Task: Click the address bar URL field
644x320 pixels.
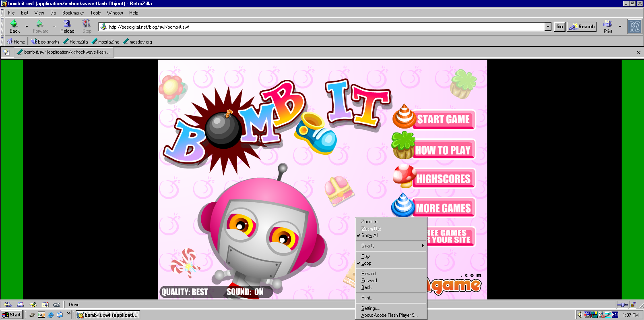Action: coord(322,27)
